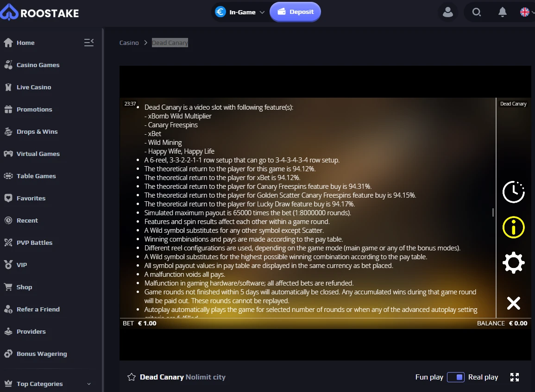This screenshot has width=535, height=392.
Task: Open Table Games menu label
Action: pos(36,176)
